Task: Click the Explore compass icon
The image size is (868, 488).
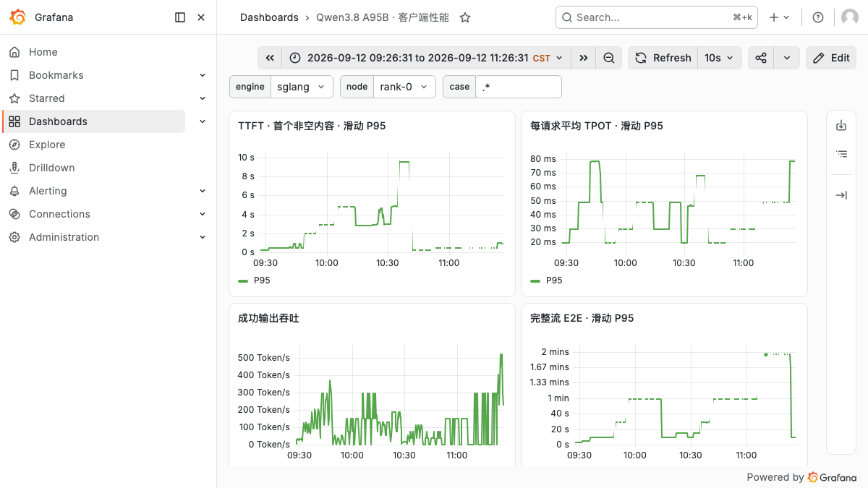Action: [14, 145]
